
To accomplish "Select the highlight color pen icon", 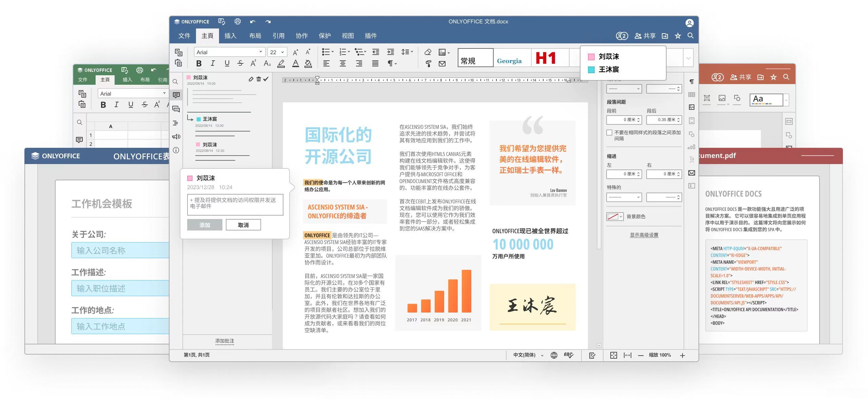I will (x=281, y=63).
